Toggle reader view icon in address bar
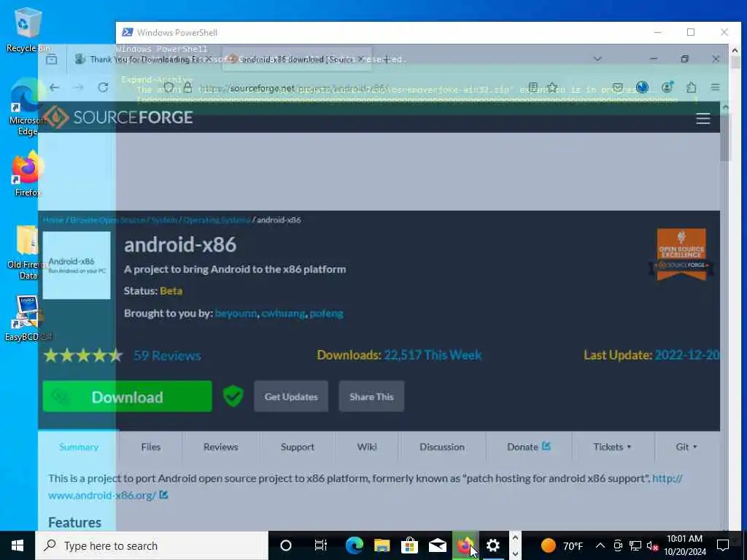This screenshot has height=560, width=747. 533,87
